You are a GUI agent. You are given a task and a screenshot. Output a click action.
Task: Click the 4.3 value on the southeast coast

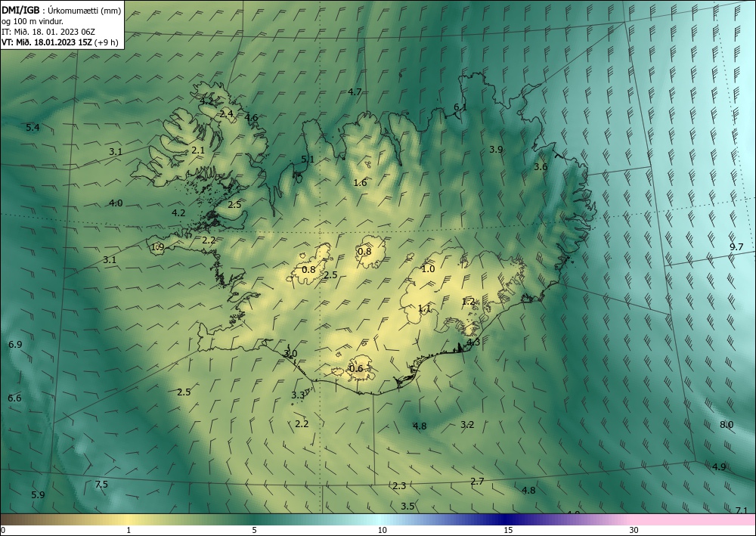(473, 342)
